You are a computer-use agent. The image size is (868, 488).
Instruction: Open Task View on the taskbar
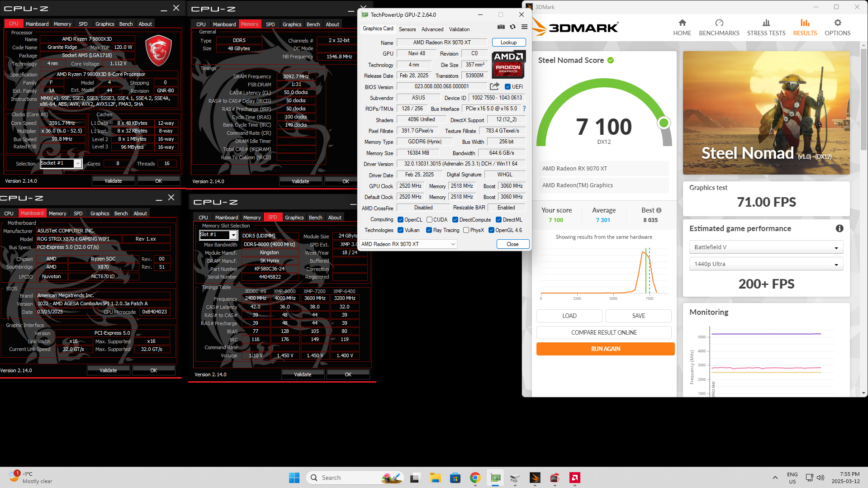[415, 478]
